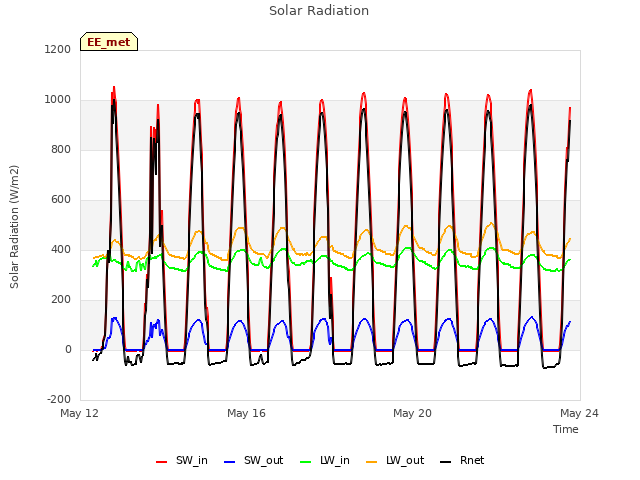Click the May 20 axis label
Image resolution: width=640 pixels, height=480 pixels.
(412, 413)
